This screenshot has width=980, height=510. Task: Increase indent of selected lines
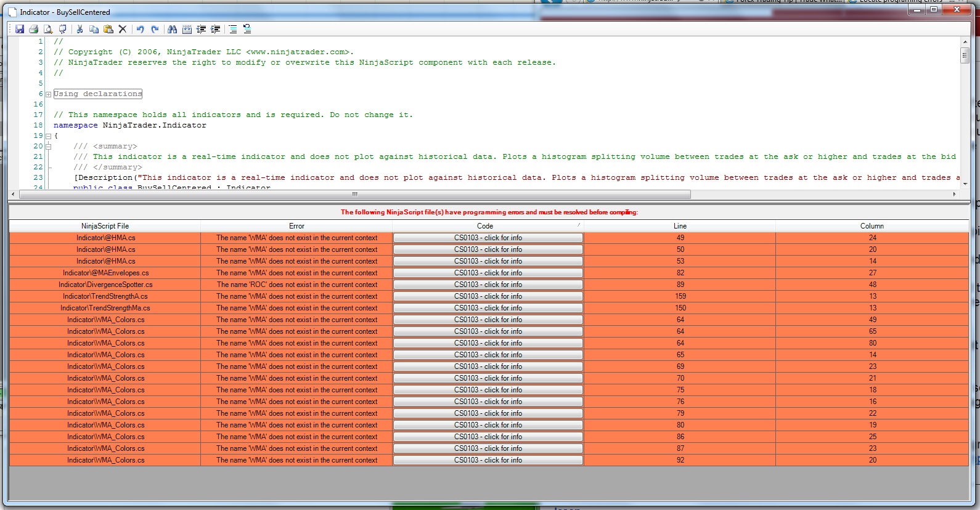[x=216, y=29]
